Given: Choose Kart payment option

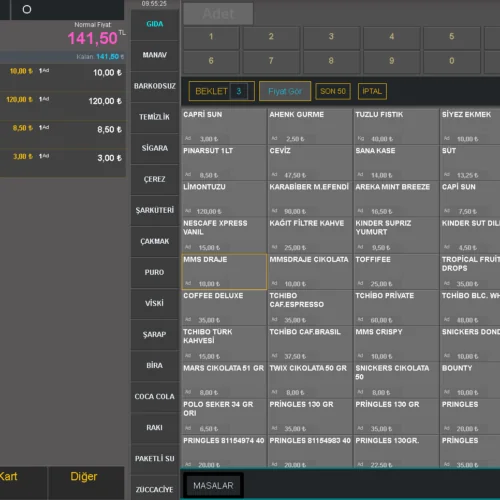Looking at the screenshot, I should [x=23, y=483].
